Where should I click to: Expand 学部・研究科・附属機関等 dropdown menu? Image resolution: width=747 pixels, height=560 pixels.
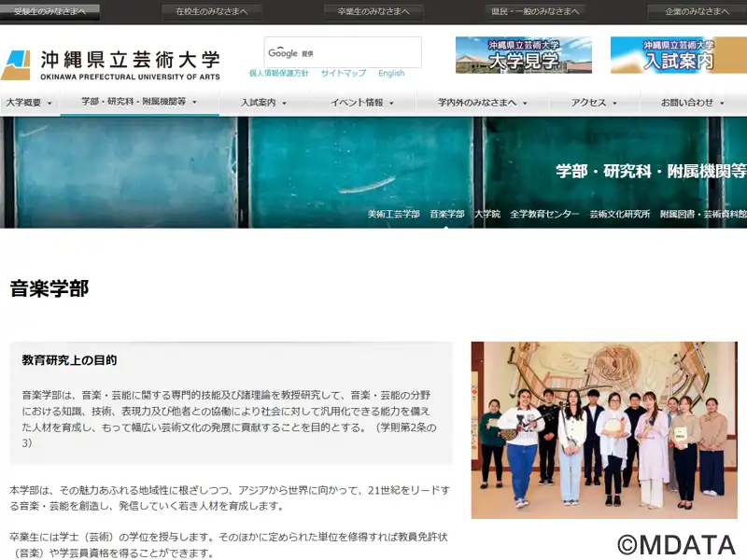point(139,102)
